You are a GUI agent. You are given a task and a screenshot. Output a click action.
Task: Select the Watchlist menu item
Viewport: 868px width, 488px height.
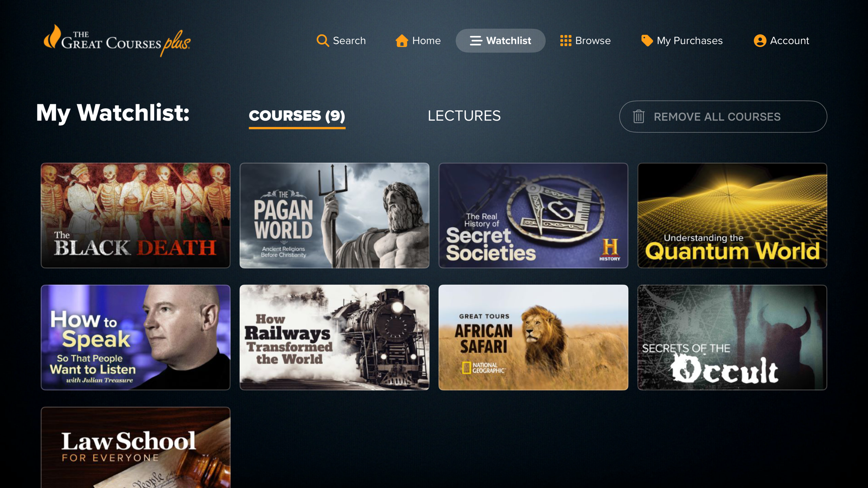click(500, 41)
